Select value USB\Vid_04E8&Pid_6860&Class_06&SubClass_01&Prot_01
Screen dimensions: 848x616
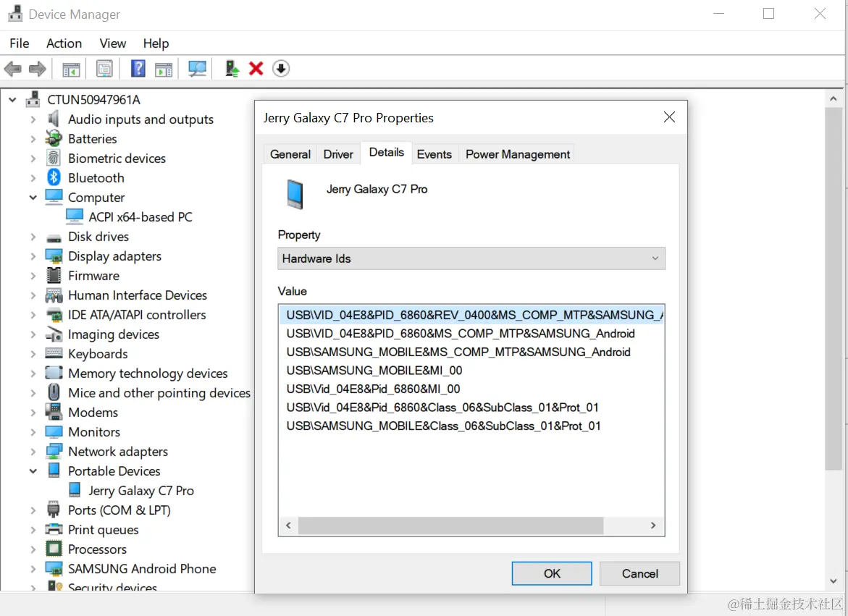click(x=442, y=408)
